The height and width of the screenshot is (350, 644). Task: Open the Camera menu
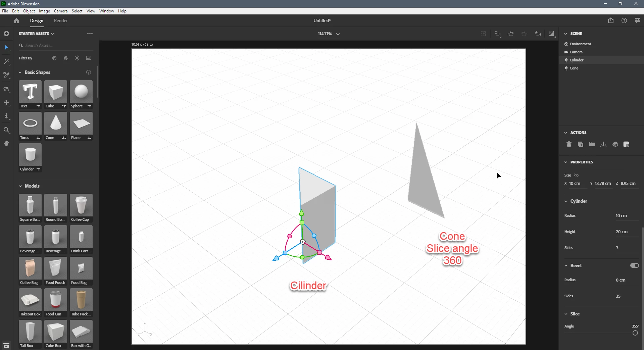pyautogui.click(x=61, y=11)
